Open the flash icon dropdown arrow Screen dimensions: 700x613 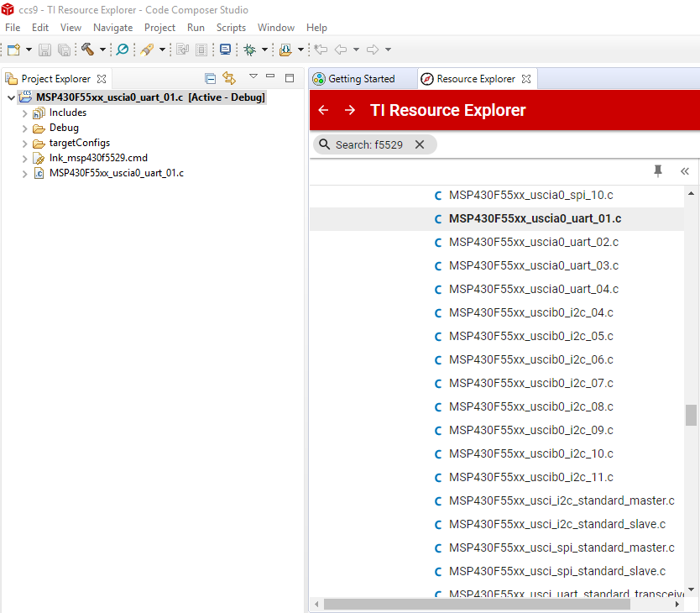(x=300, y=50)
